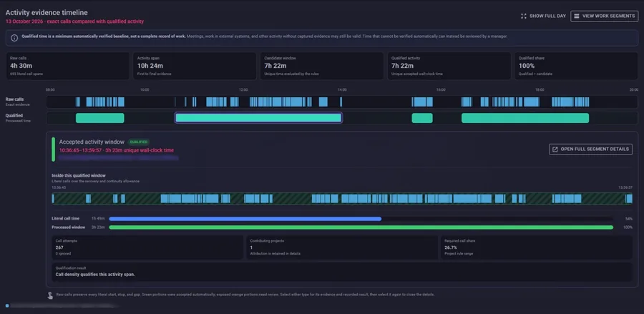Click the Call attempts 267 card
Viewport: 644px width, 314px height.
pyautogui.click(x=147, y=247)
